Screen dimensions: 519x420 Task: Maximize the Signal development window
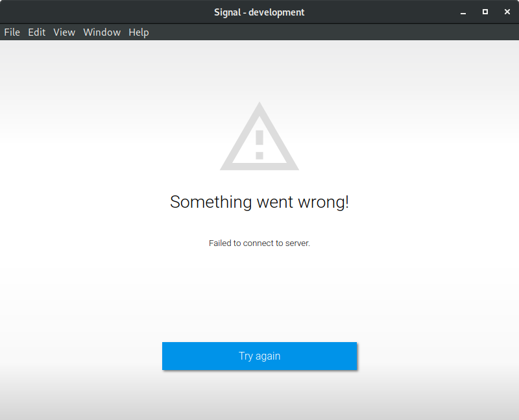pyautogui.click(x=485, y=12)
